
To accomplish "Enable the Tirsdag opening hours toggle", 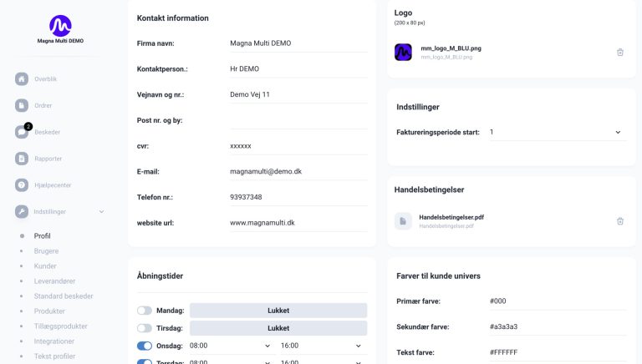I will pos(145,328).
